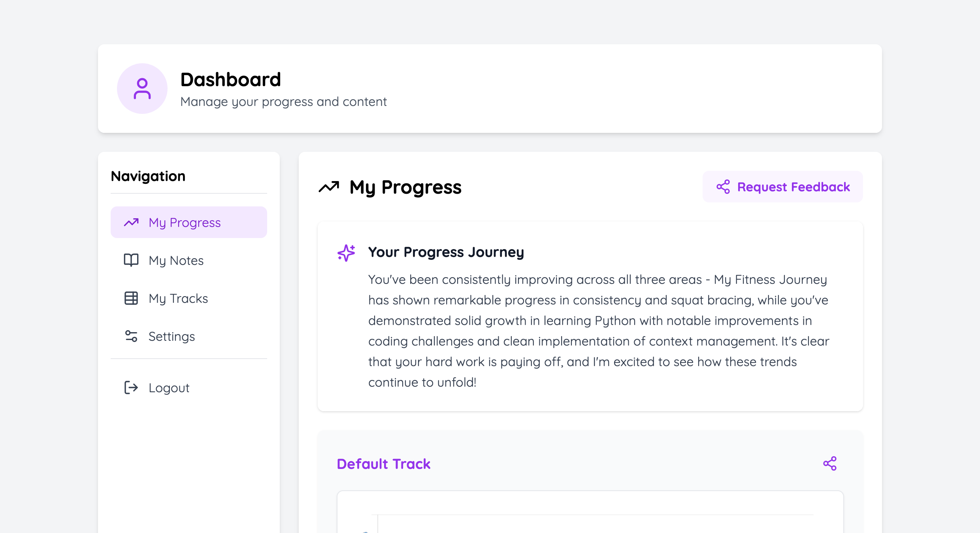Click the share icon next to Default Track
Image resolution: width=980 pixels, height=533 pixels.
[x=830, y=463]
